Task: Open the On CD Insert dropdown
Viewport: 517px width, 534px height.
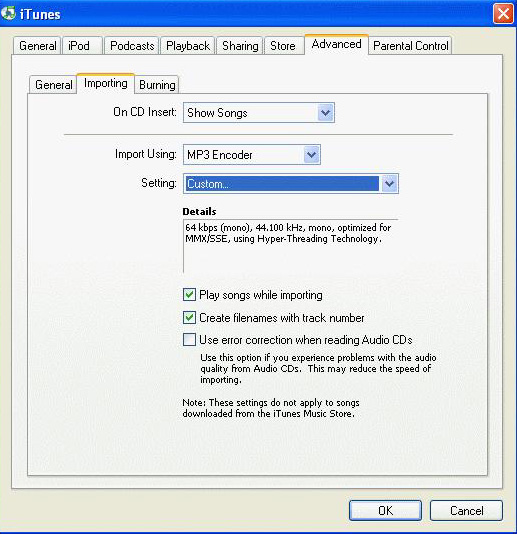Action: point(259,113)
